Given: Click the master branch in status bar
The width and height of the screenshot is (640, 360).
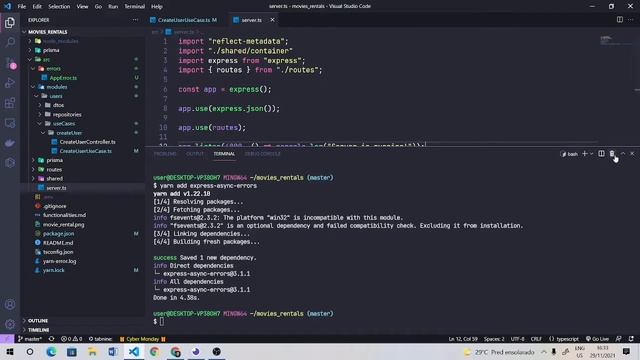Looking at the screenshot, I should [30, 339].
